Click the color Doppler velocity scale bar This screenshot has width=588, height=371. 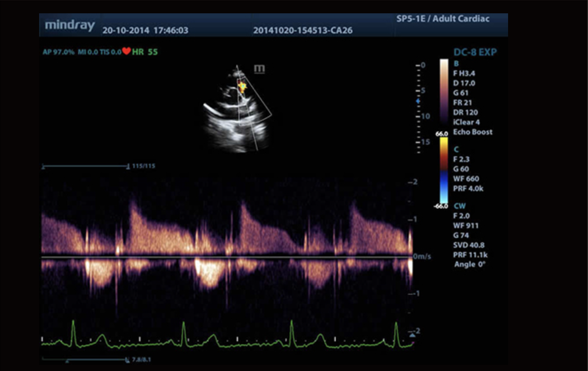click(444, 170)
